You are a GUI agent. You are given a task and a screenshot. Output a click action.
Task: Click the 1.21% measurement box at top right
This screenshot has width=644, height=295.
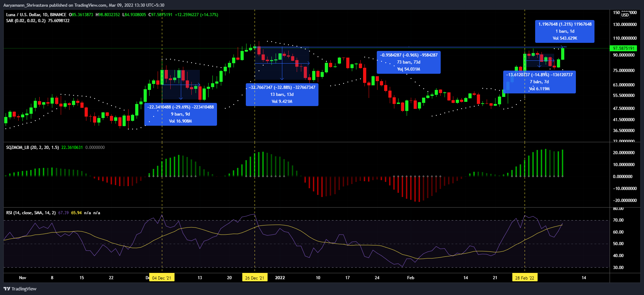pos(565,31)
